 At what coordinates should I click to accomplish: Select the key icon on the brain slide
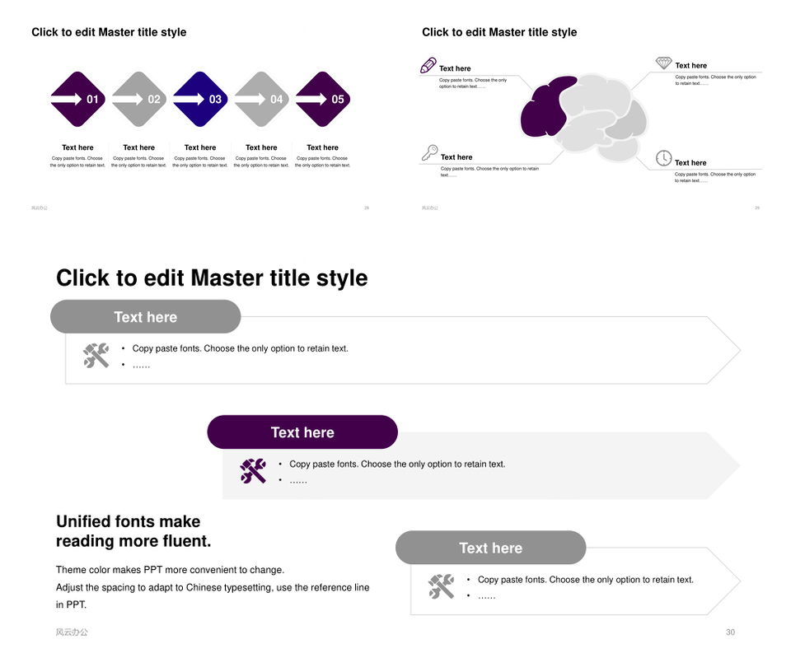pos(429,152)
